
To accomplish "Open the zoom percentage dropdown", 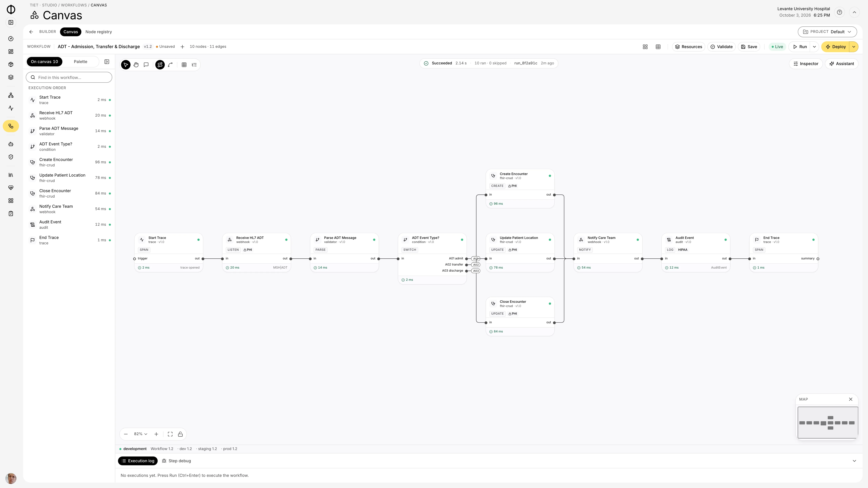I will coord(141,434).
